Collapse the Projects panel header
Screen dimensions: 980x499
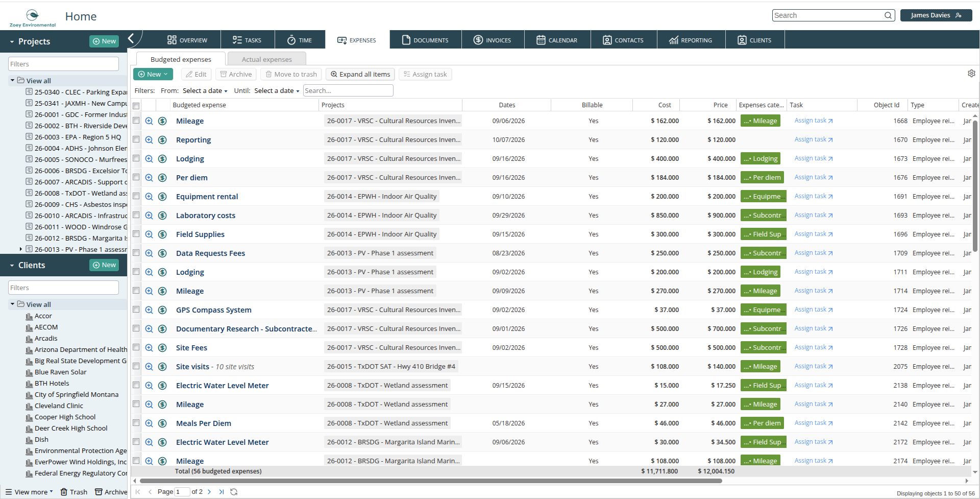tap(12, 41)
